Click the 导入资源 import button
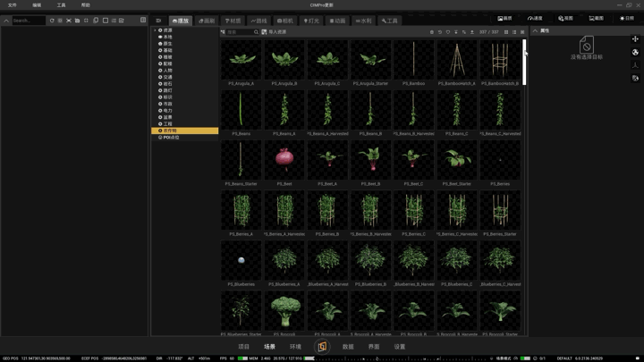644x362 pixels. point(274,32)
